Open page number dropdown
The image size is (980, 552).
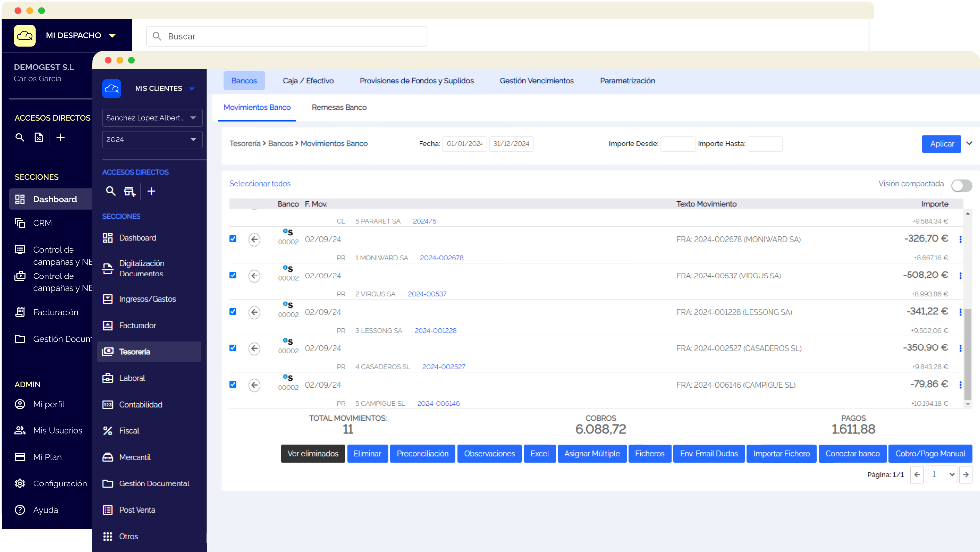(x=942, y=474)
